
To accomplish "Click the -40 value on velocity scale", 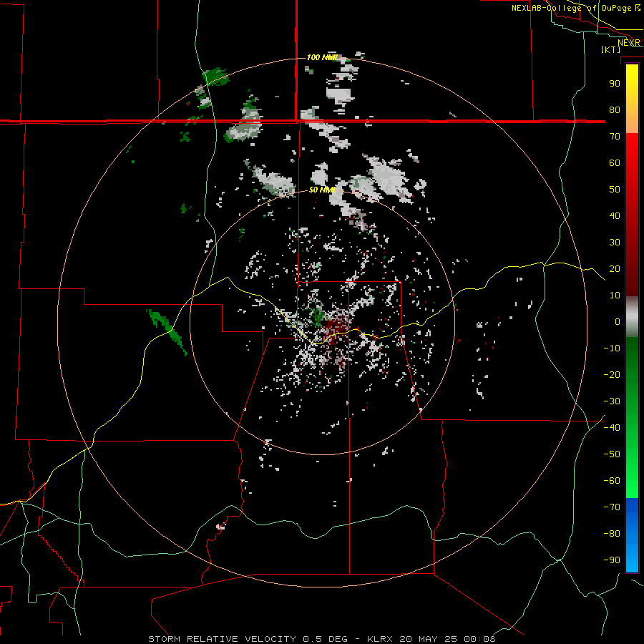I will (x=612, y=428).
